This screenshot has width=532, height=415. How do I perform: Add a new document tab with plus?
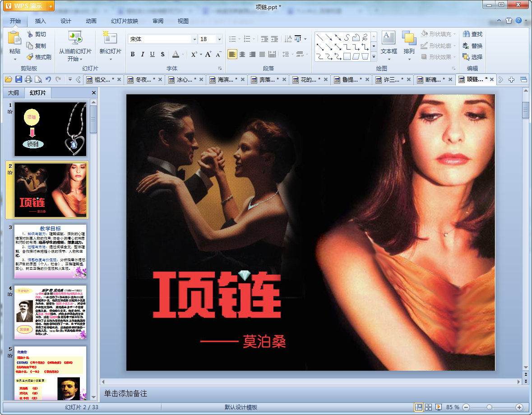(512, 80)
